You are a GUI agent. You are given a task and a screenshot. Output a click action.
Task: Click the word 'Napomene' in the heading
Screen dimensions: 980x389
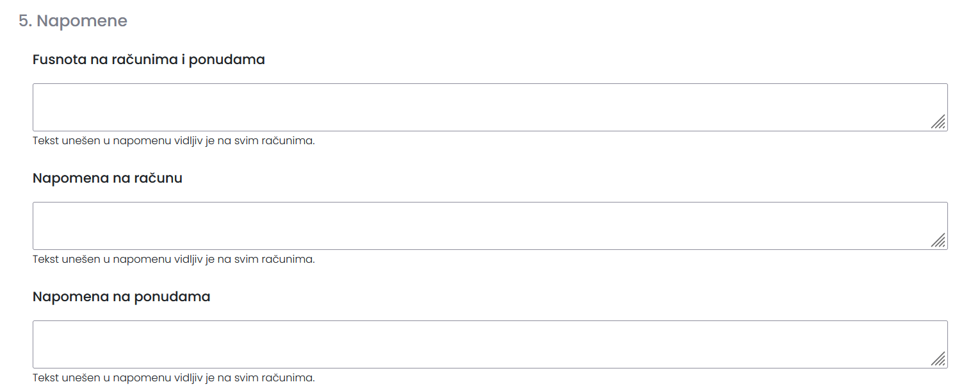click(x=82, y=21)
